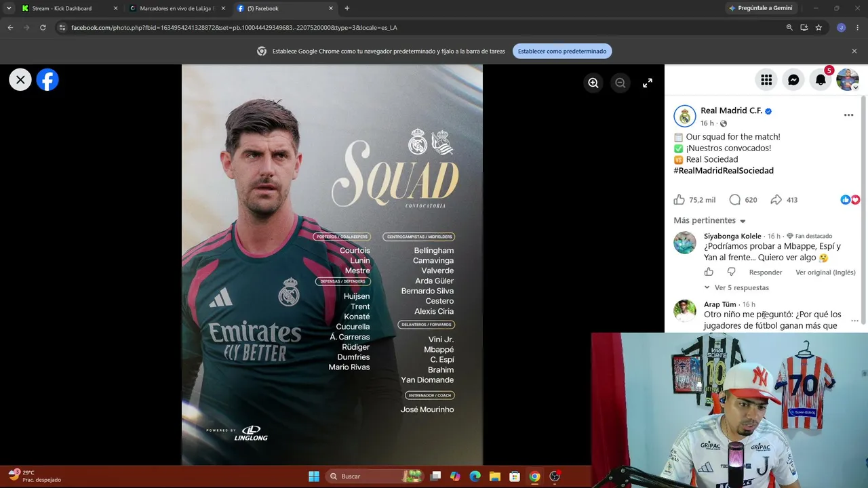The height and width of the screenshot is (488, 868).
Task: Like the Real Madrid squad post
Action: [x=679, y=200]
